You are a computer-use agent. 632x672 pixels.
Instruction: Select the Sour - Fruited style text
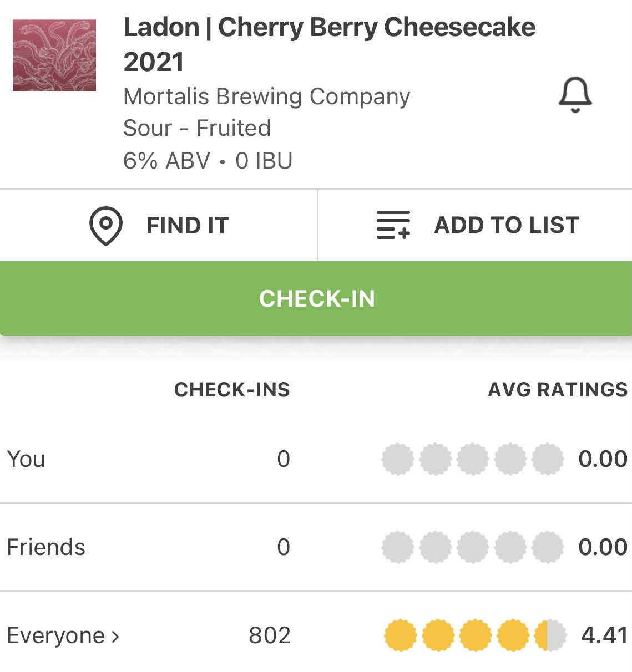click(197, 128)
